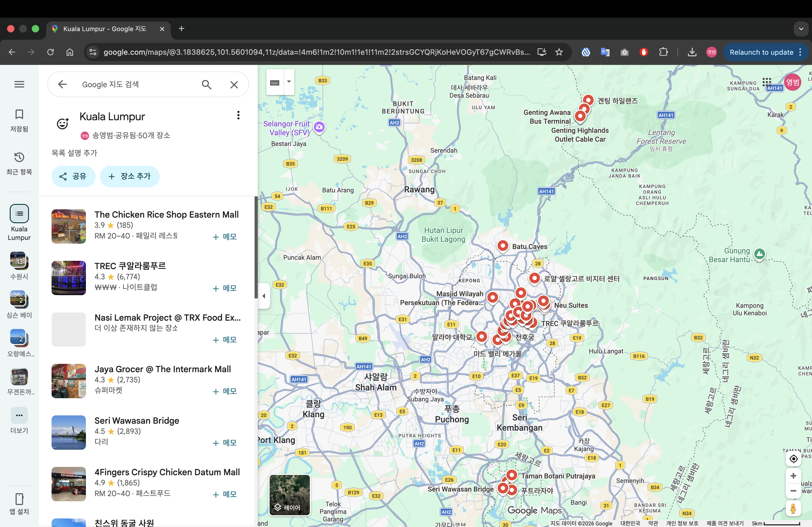Collapse the side panel arrow
This screenshot has height=527, width=812.
point(264,295)
